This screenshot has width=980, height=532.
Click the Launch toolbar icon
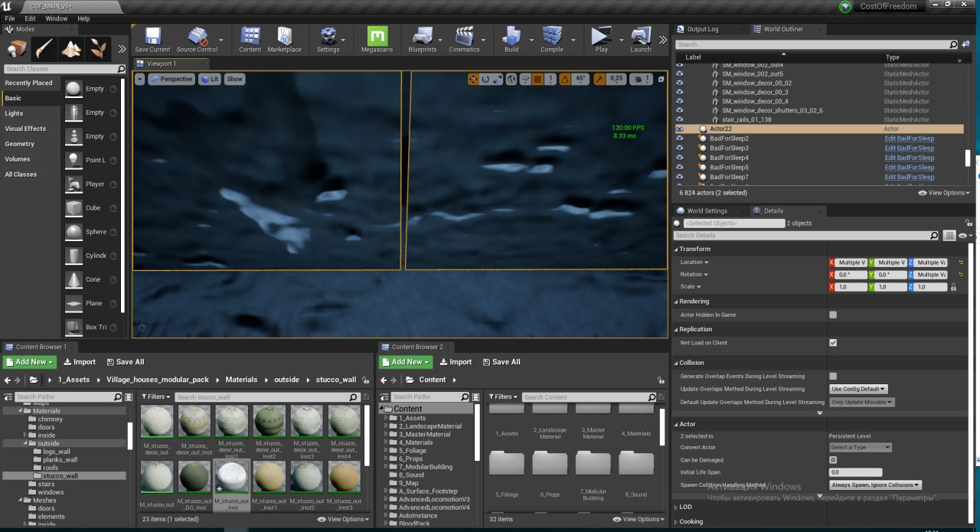coord(641,39)
